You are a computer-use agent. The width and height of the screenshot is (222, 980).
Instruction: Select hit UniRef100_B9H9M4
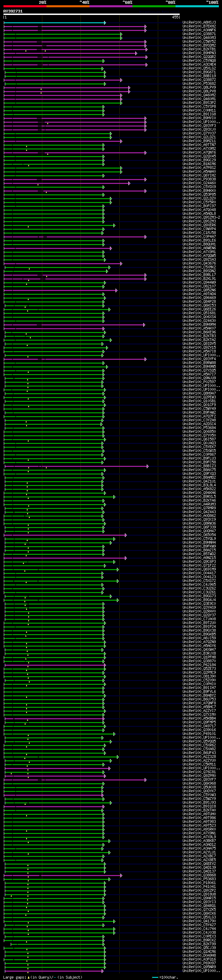tap(199, 324)
